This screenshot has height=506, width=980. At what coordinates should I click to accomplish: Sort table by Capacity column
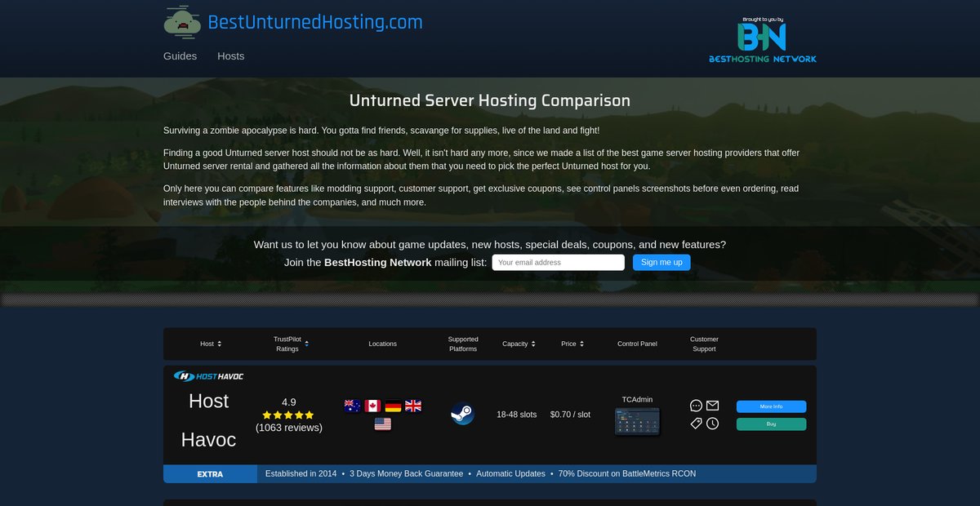click(x=519, y=344)
